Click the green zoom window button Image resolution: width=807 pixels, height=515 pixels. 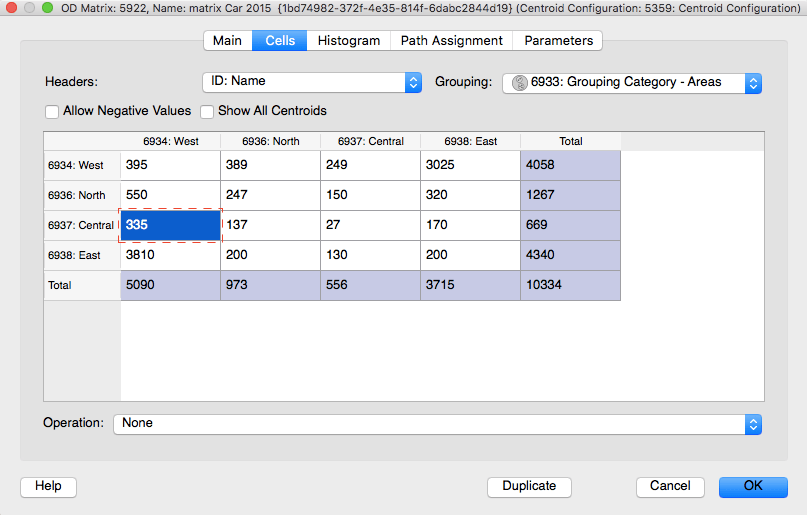click(x=47, y=8)
